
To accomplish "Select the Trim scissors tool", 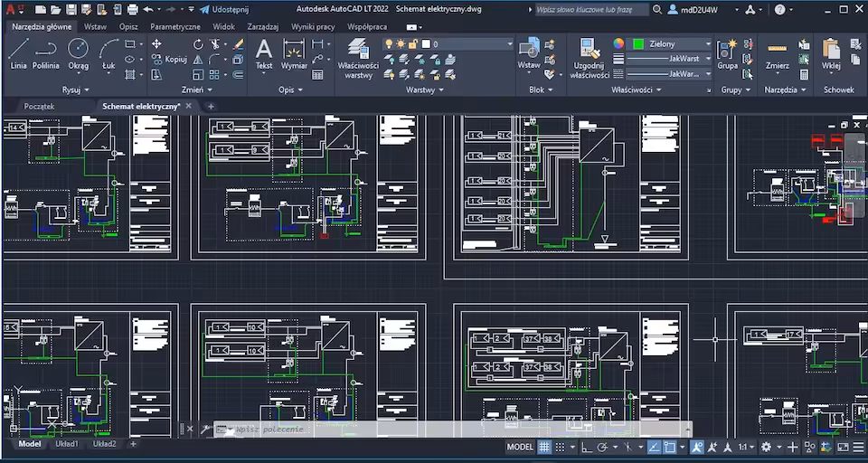I will coord(215,44).
